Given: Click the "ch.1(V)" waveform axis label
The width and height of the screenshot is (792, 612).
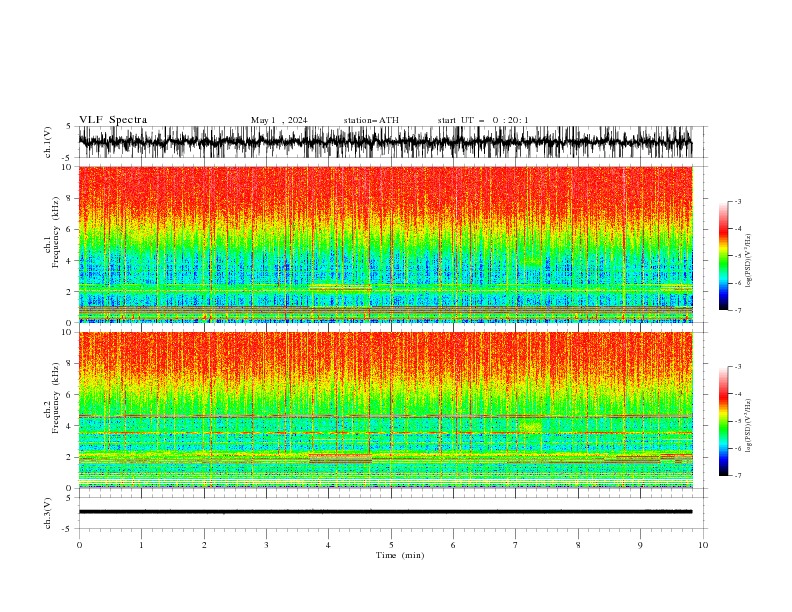Looking at the screenshot, I should 48,142.
